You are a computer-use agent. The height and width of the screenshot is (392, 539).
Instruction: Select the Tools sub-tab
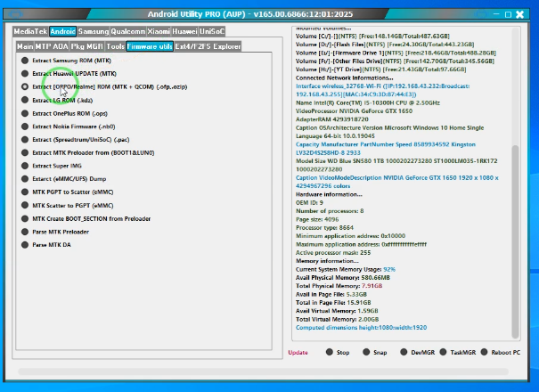coord(115,46)
